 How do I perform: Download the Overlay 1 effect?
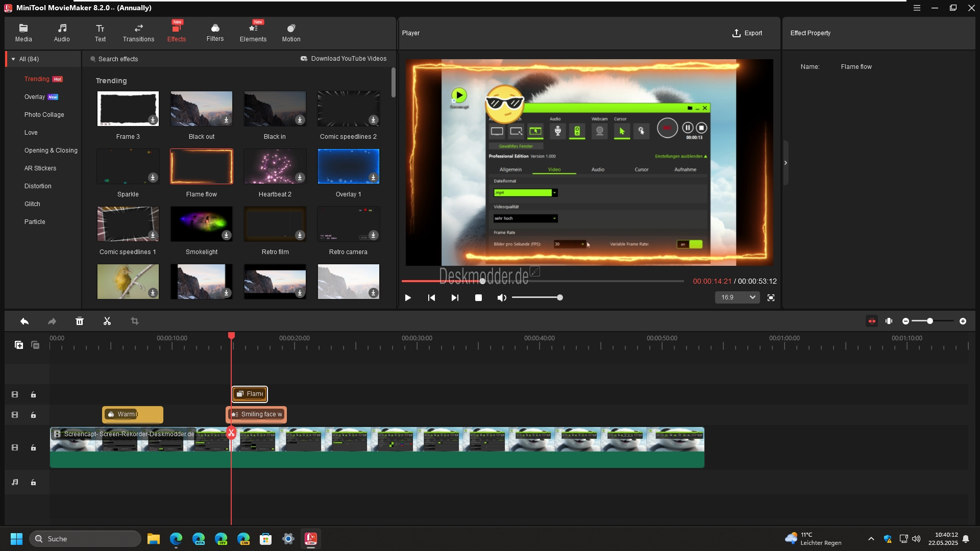point(373,178)
